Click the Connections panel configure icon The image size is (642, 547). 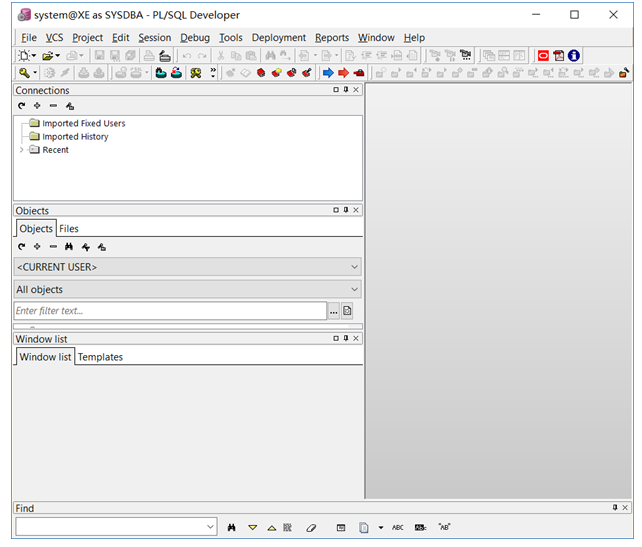coord(70,106)
